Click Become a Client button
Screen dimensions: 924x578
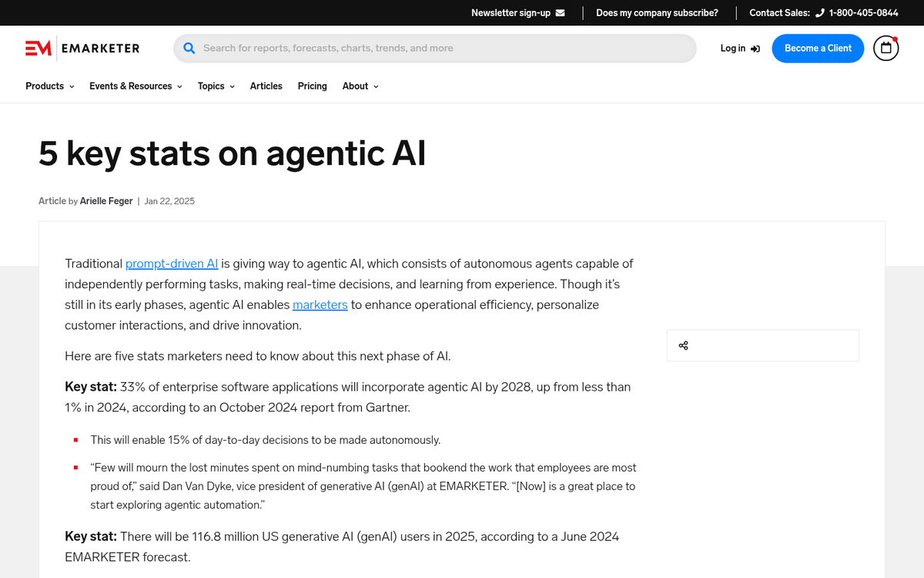(818, 48)
